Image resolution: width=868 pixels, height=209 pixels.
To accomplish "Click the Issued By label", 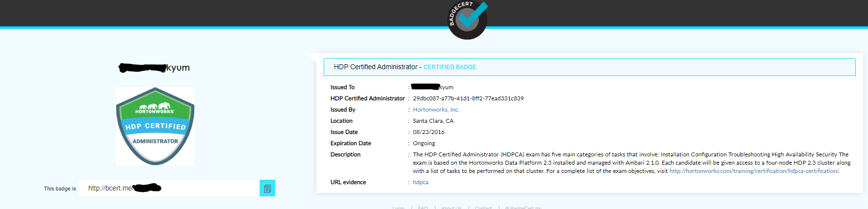I will (x=343, y=110).
